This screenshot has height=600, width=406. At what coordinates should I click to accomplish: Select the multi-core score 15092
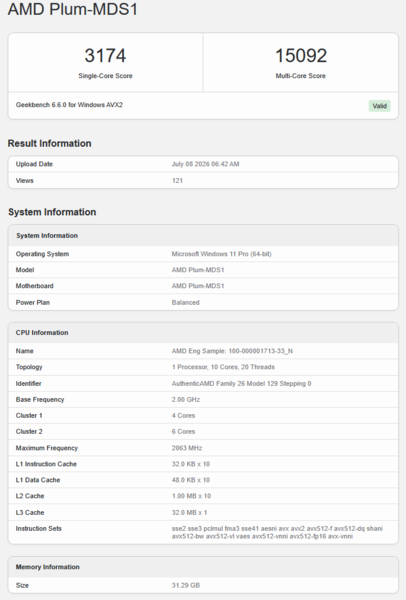coord(301,55)
